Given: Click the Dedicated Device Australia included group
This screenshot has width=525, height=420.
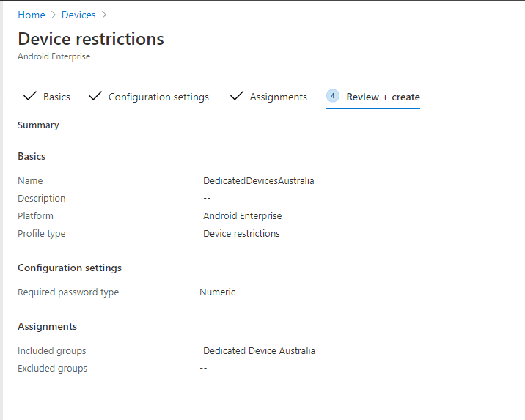Looking at the screenshot, I should pyautogui.click(x=259, y=351).
